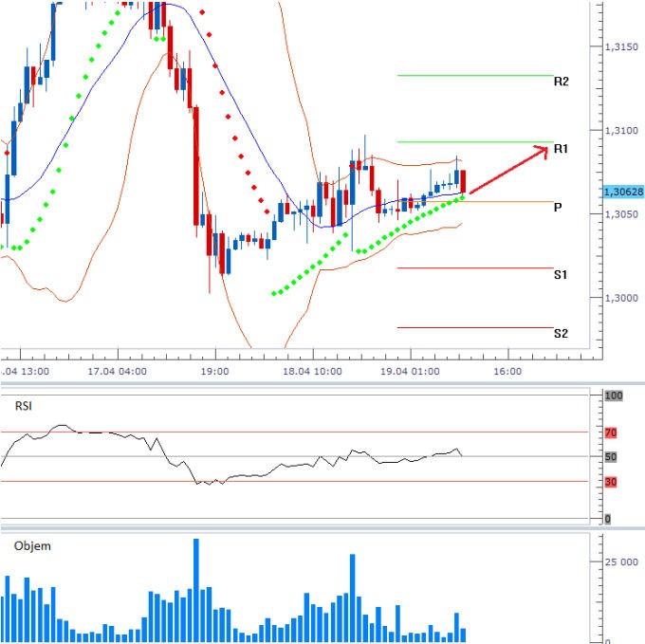Click the 19:00 time axis label

(214, 372)
